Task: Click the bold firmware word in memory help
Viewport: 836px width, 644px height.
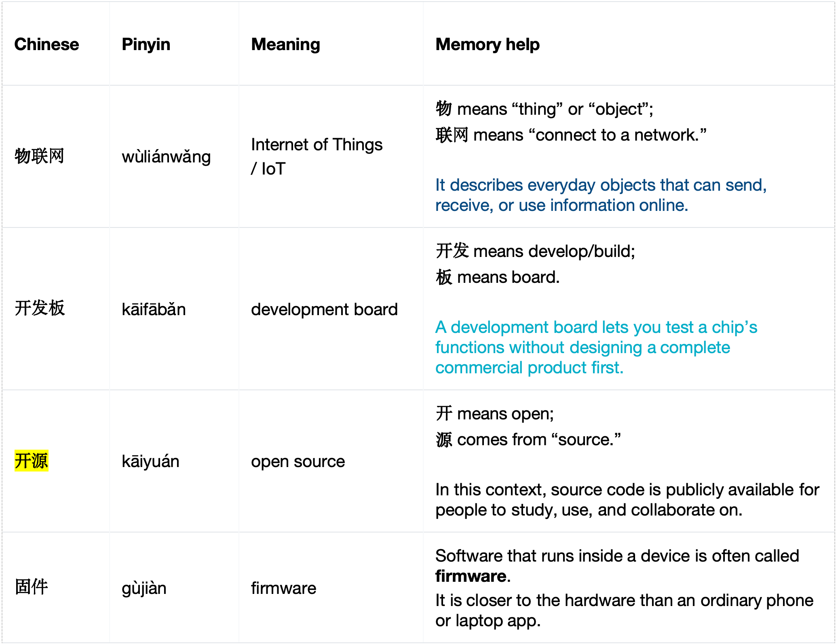Action: (x=471, y=576)
